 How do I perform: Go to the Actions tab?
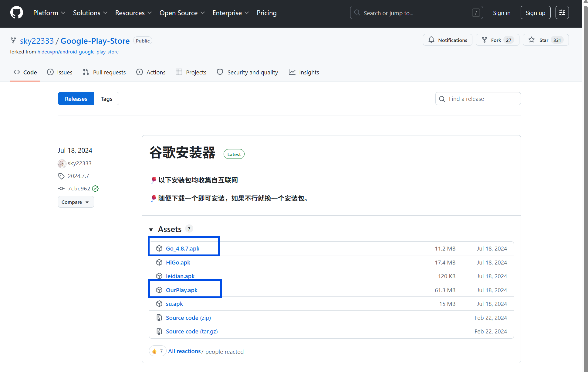pyautogui.click(x=151, y=72)
